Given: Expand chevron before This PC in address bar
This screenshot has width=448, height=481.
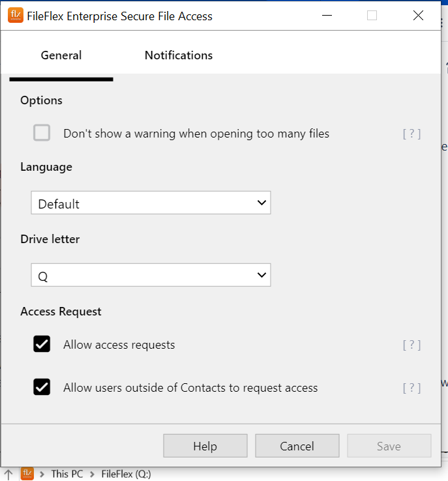Looking at the screenshot, I should [42, 474].
